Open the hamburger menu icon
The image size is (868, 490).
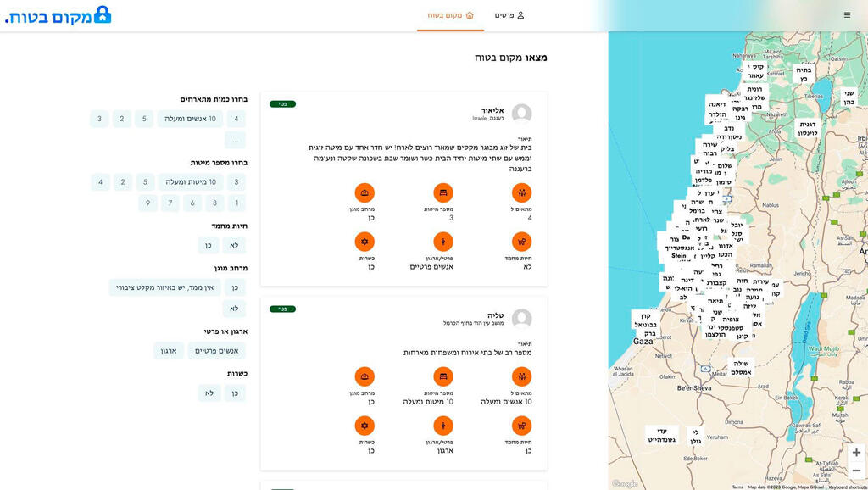[x=847, y=15]
